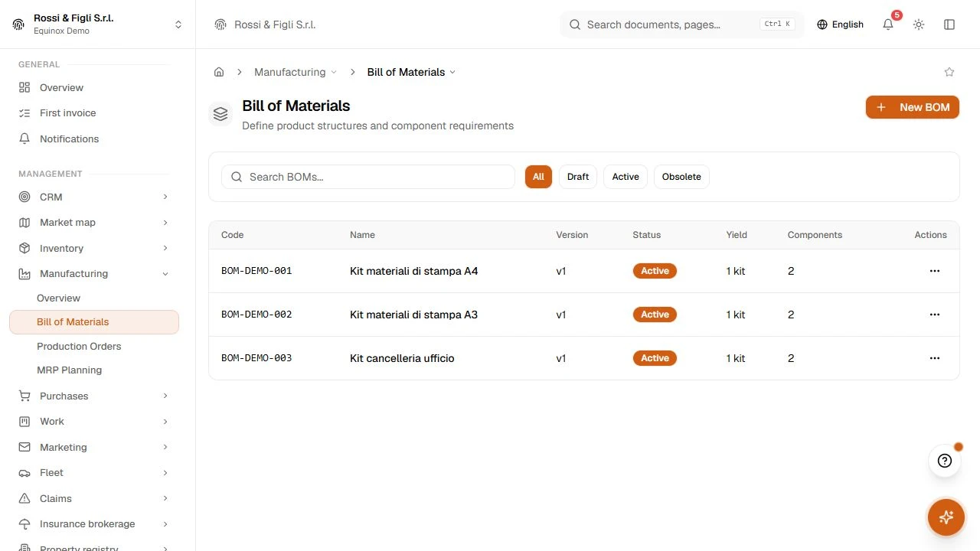Open the AI assistant sparkle button
Screen dimensions: 980x551
coord(946,517)
